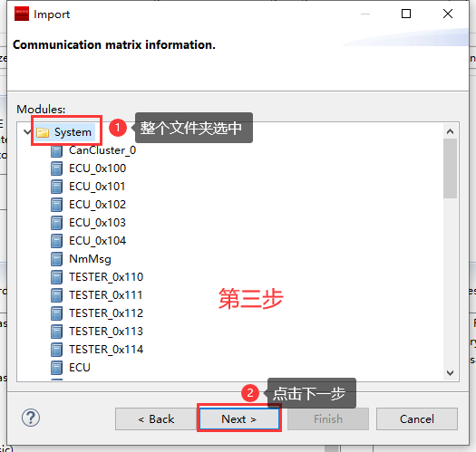
Task: Maximize the Import dialog window
Action: click(406, 14)
